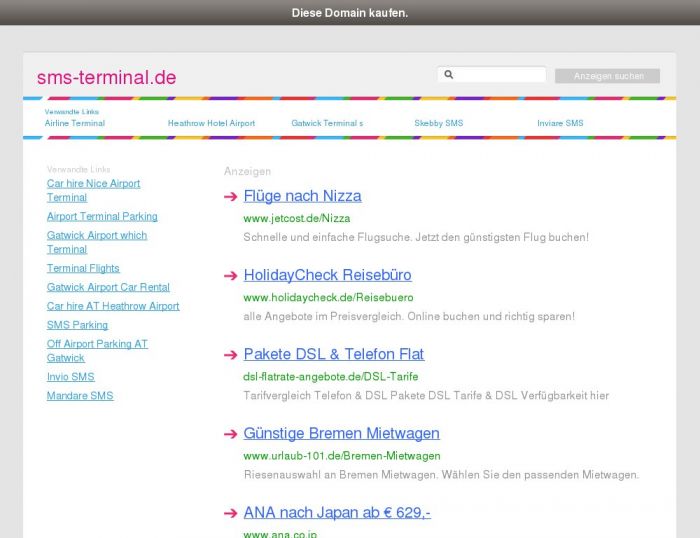
Task: Open the Heathrow Hotel Airport top link
Action: (x=211, y=123)
